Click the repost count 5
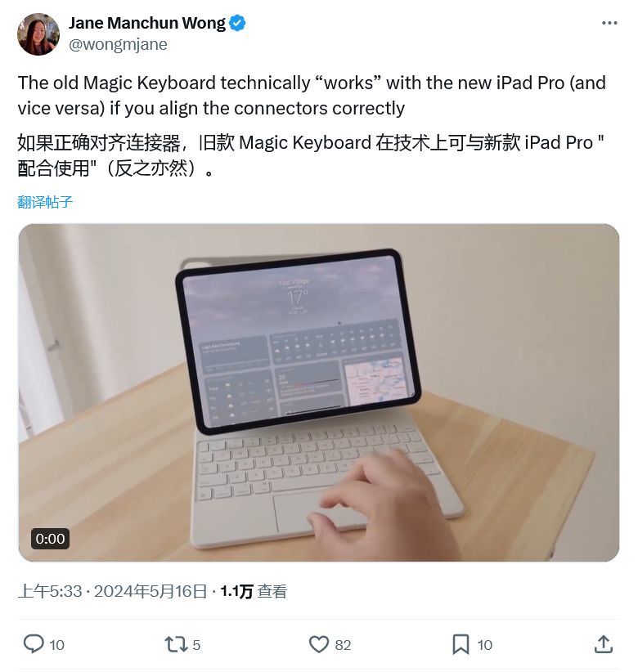 [196, 645]
